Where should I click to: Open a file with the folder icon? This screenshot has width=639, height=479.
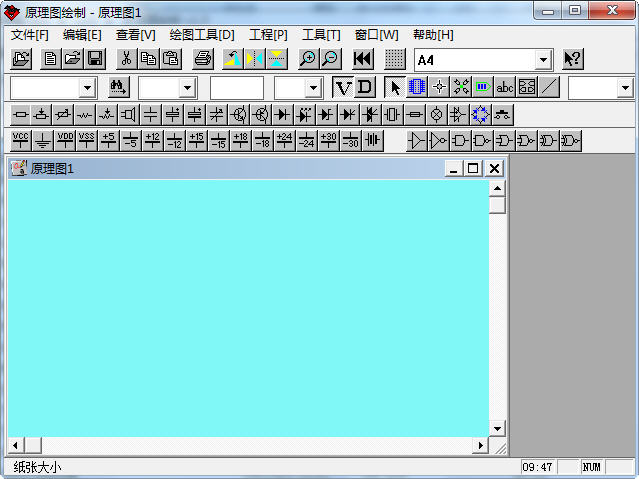click(x=73, y=59)
